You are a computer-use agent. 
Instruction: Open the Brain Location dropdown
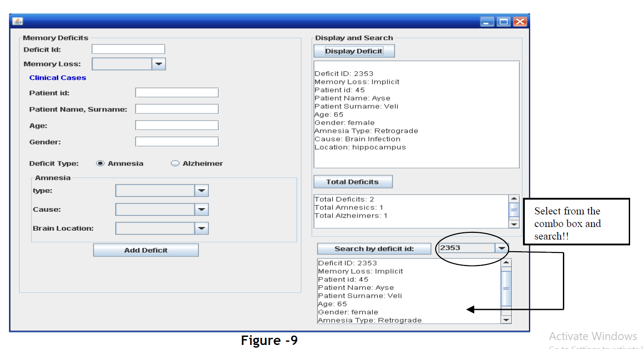point(202,228)
